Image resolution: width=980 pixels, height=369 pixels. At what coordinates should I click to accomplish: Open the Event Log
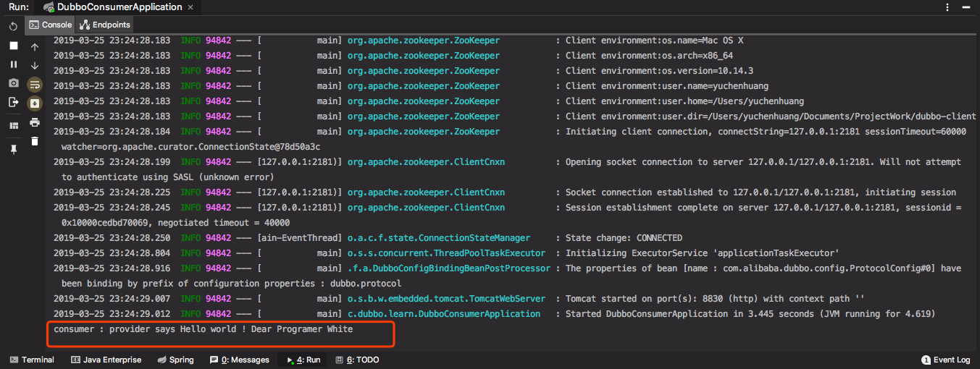[946, 360]
